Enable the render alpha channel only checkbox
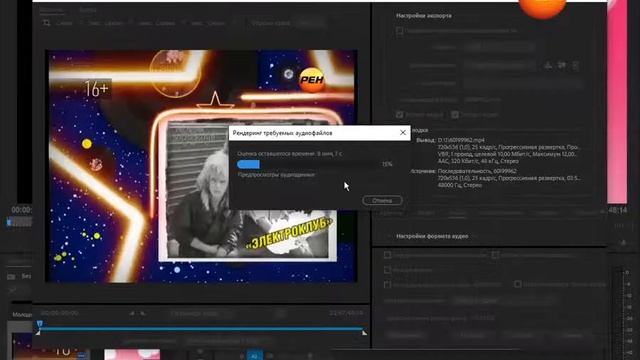640x360 pixels. pyautogui.click(x=518, y=284)
